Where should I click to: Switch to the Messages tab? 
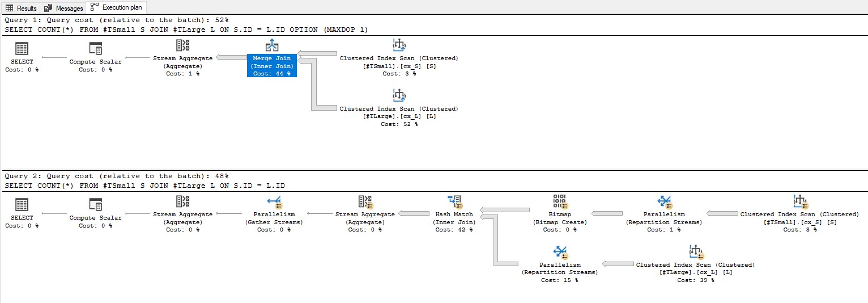click(63, 8)
